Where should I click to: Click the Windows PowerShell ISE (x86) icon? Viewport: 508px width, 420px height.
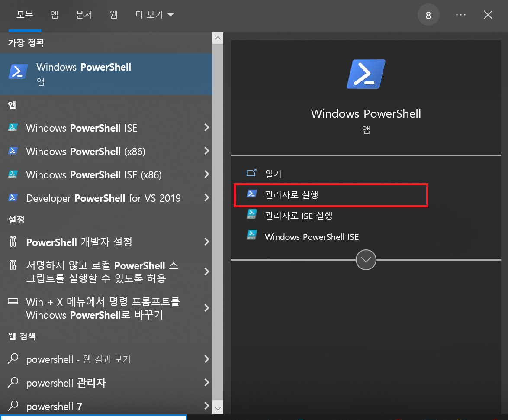pyautogui.click(x=13, y=174)
